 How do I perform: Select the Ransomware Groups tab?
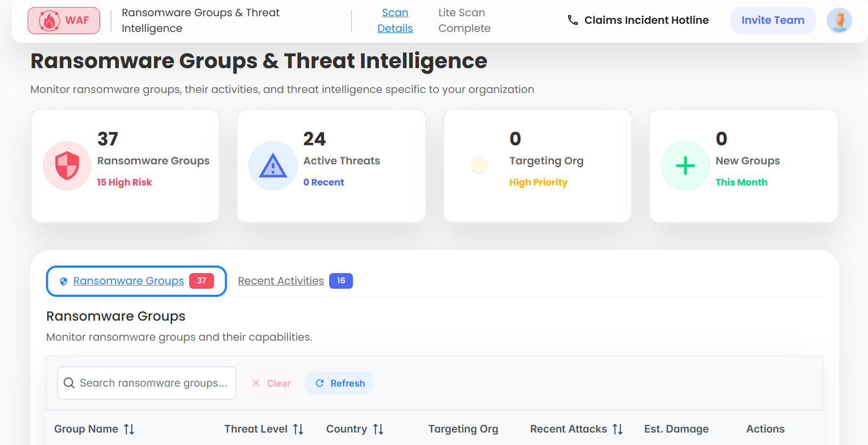[129, 281]
